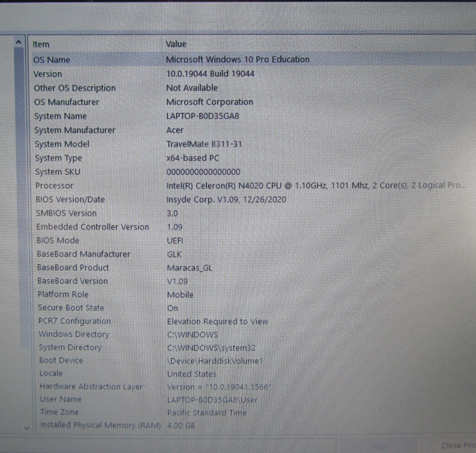Screen dimensions: 476x453
Task: Click Secure Boot State value On
Action: click(173, 308)
